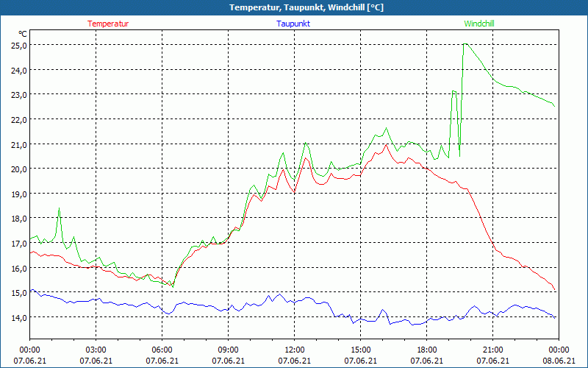Screen dimensions: 588x368
Task: Click the green Windchill legend label
Action: tap(479, 24)
